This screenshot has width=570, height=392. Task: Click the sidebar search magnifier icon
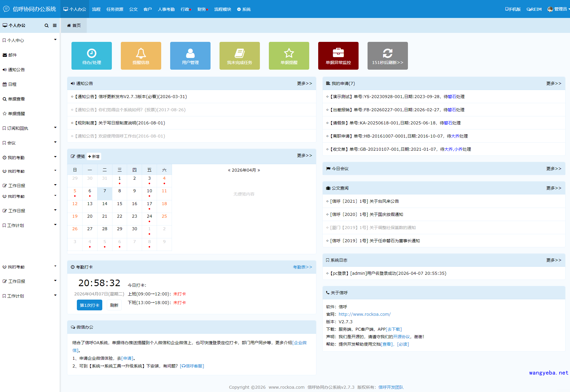[46, 26]
